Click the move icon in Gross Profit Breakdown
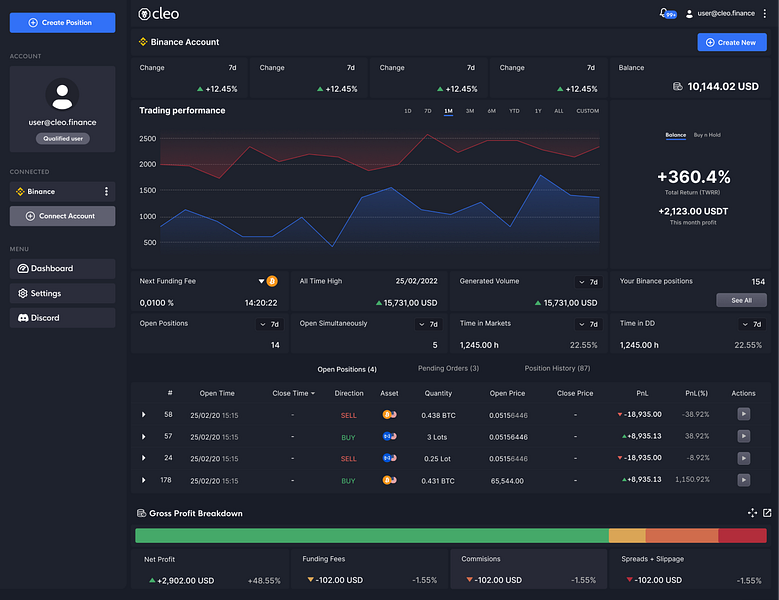The height and width of the screenshot is (600, 779). pyautogui.click(x=752, y=513)
